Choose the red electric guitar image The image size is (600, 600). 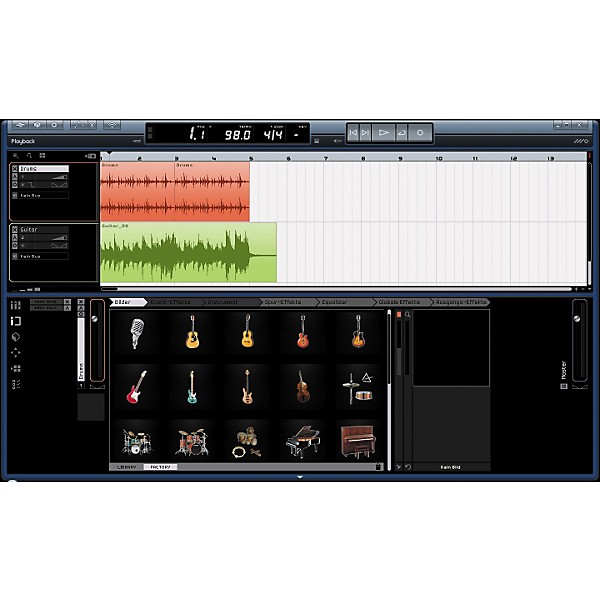pyautogui.click(x=136, y=386)
